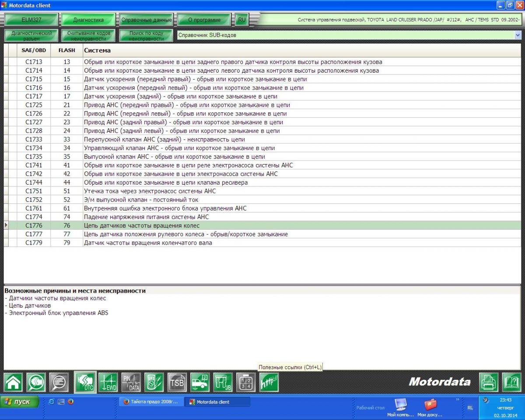Select row C1777 датчик положения рулевого колеса
525x420 pixels.
[x=262, y=234]
